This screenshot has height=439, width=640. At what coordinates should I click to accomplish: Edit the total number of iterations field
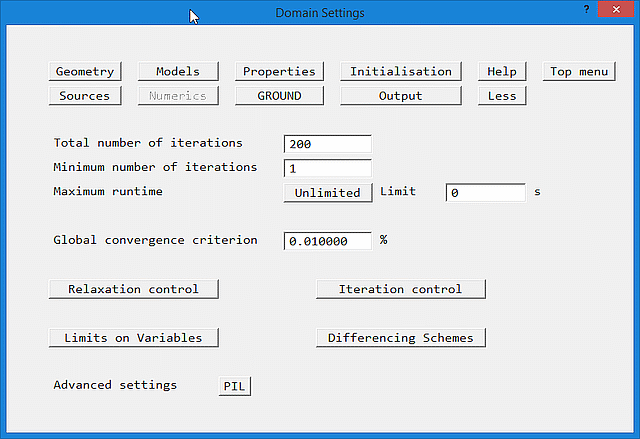327,144
